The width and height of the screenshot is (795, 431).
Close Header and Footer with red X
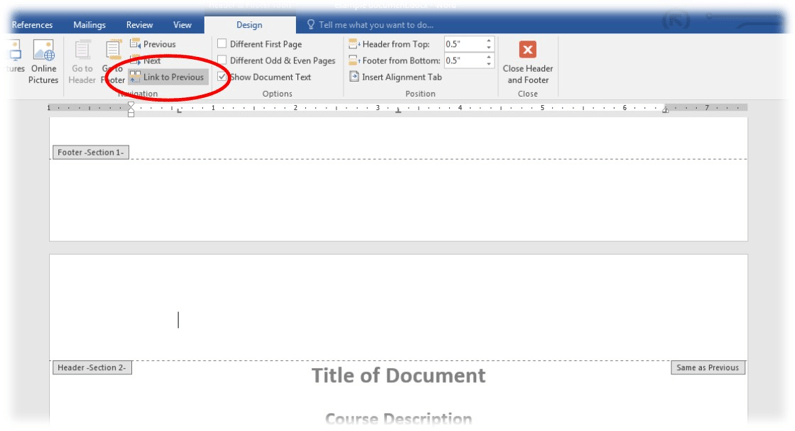pos(527,50)
